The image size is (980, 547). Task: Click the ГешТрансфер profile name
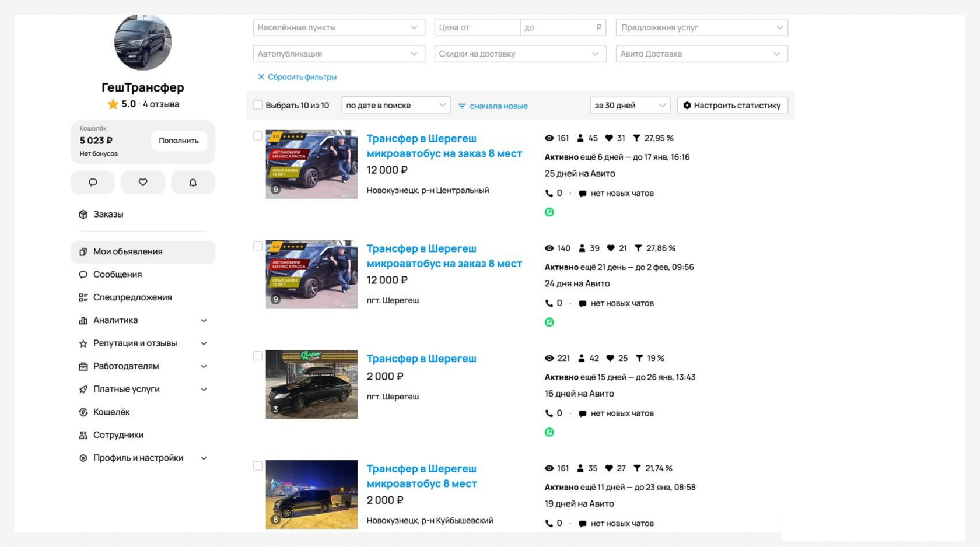point(143,87)
